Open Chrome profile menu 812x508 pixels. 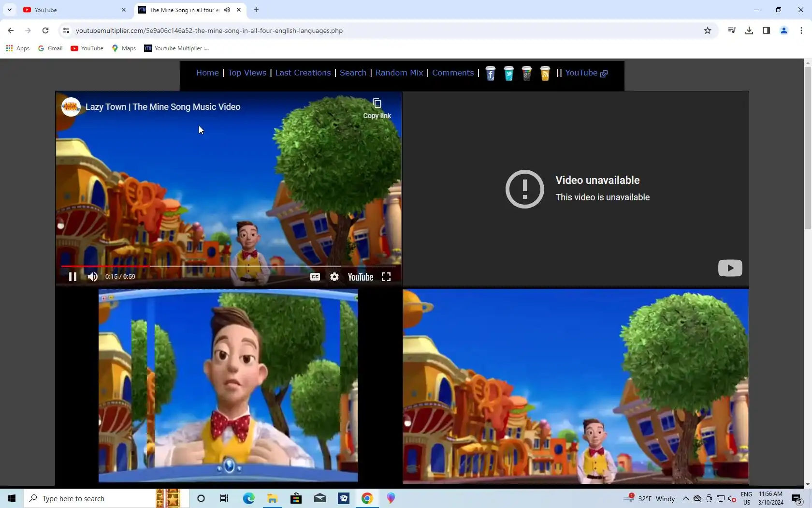pyautogui.click(x=784, y=30)
